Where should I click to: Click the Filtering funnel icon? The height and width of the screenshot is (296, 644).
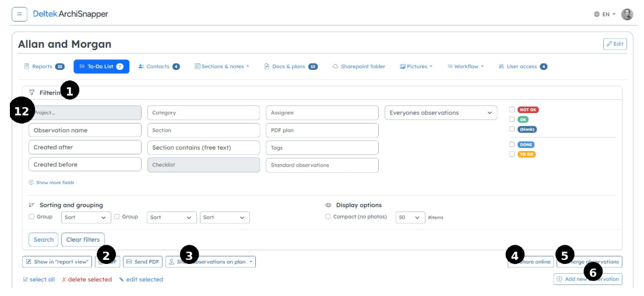click(x=32, y=93)
